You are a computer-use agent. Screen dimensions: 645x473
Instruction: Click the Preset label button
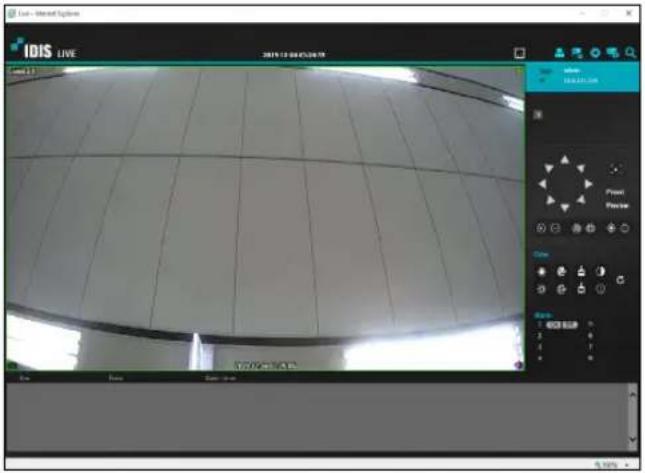[615, 192]
